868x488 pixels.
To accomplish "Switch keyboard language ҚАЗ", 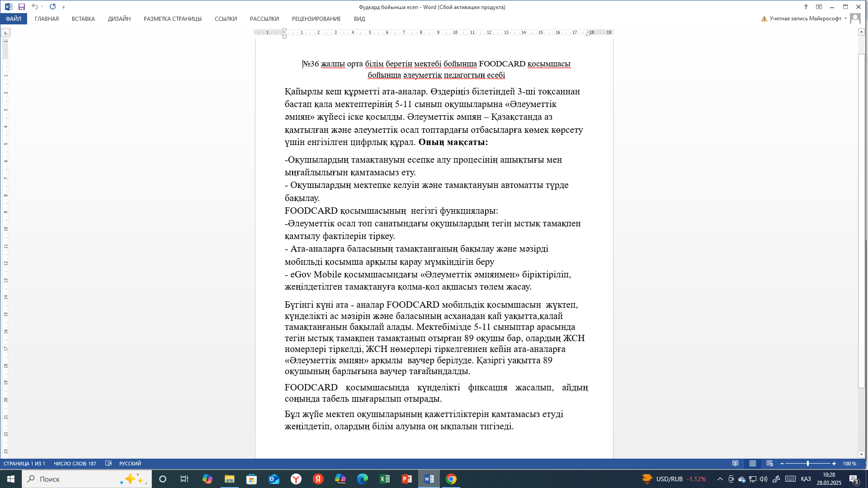I will (806, 479).
